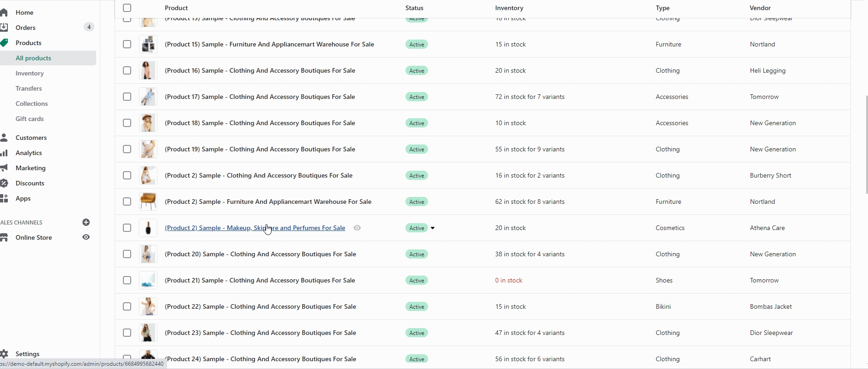This screenshot has width=868, height=369.
Task: Click the Marketing megaphone icon
Action: (4, 168)
